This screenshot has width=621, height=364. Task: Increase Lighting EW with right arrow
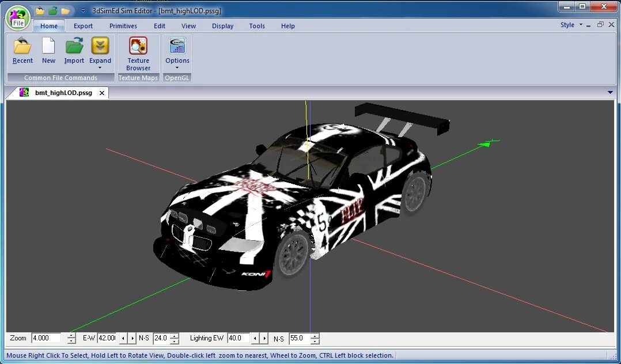(264, 338)
